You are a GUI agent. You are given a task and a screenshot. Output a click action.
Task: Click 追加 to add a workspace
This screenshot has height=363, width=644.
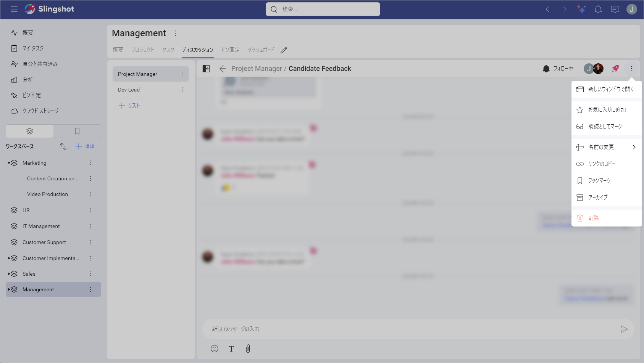(x=85, y=146)
